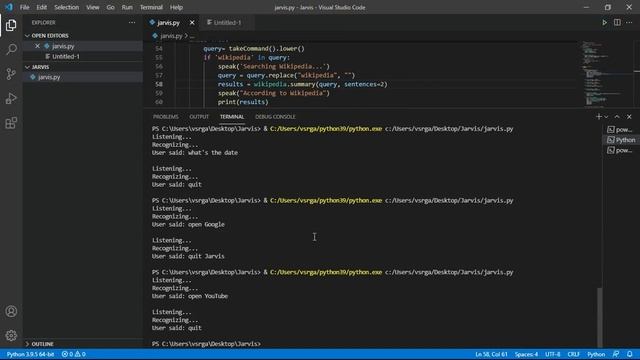Click 'User said: open YouTube' terminal line
Viewport: 640px width, 360px height.
(x=190, y=296)
